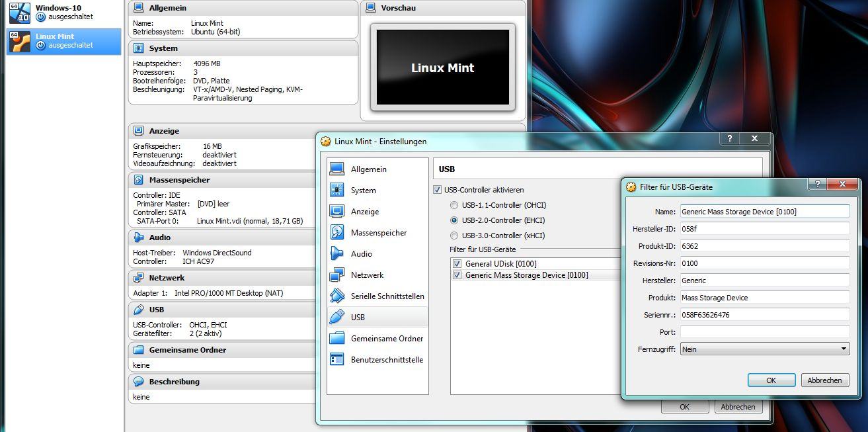Click the Hersteller field

(765, 280)
